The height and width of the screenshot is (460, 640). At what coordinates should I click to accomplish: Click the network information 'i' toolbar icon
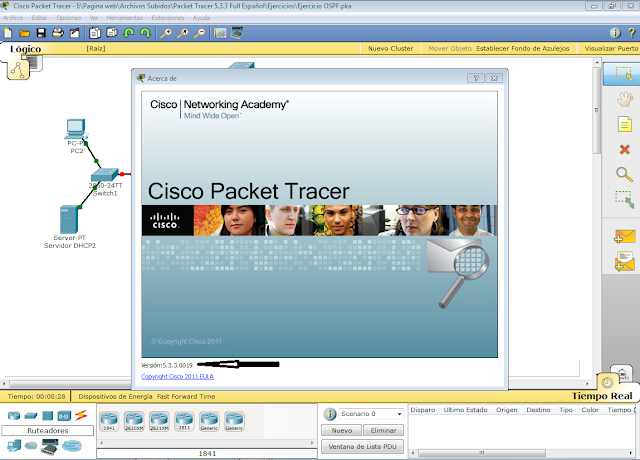[615, 33]
